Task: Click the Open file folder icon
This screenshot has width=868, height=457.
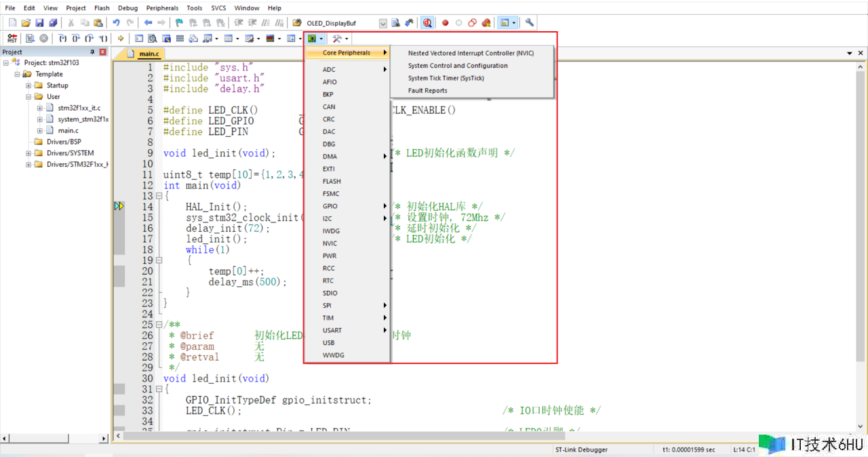Action: click(26, 23)
